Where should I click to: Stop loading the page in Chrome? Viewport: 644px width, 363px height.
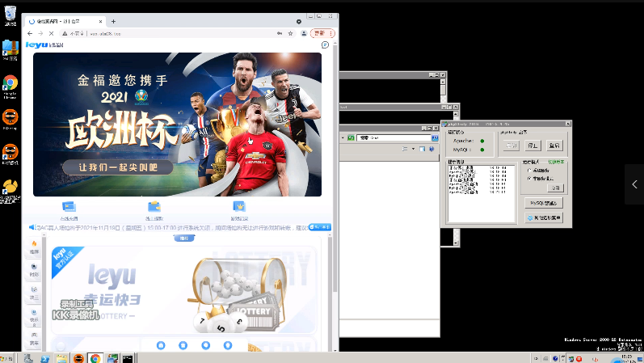click(x=52, y=33)
